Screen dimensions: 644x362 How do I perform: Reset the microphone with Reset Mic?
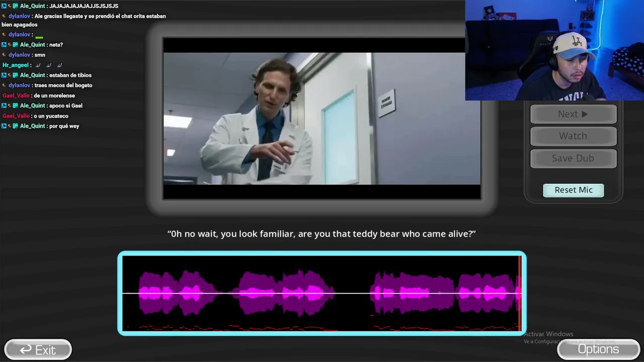tap(574, 190)
